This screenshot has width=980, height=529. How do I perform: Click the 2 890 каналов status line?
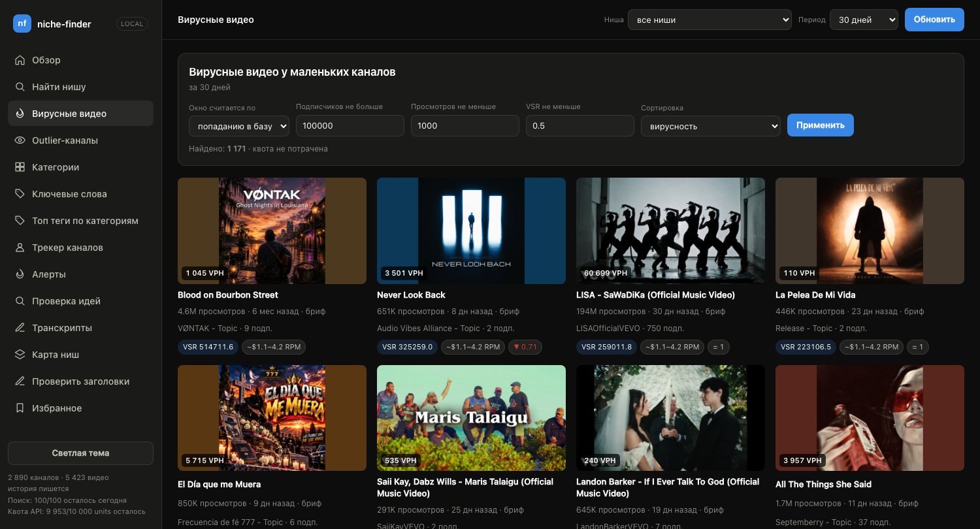point(58,477)
